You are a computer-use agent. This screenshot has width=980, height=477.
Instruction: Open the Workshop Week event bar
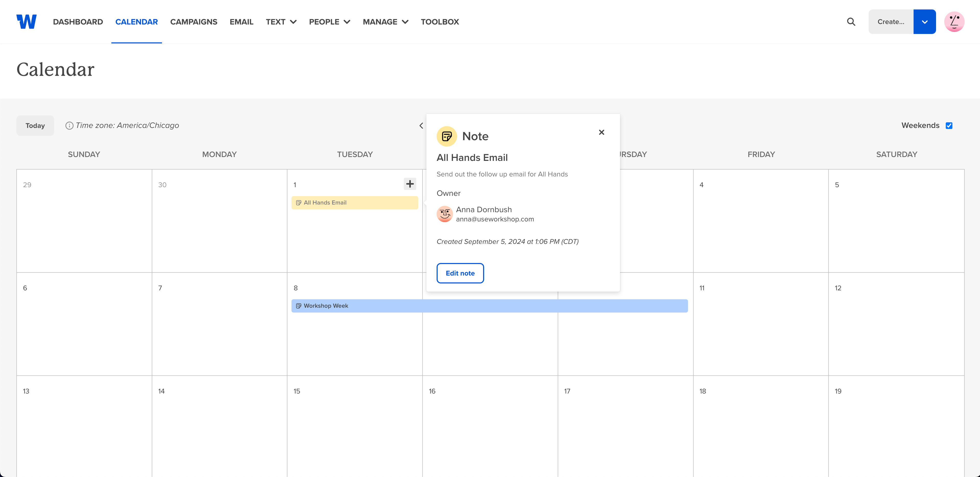point(489,306)
